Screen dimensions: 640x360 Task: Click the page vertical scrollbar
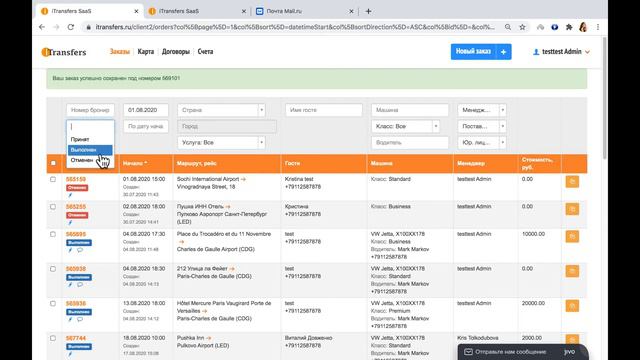click(604, 98)
